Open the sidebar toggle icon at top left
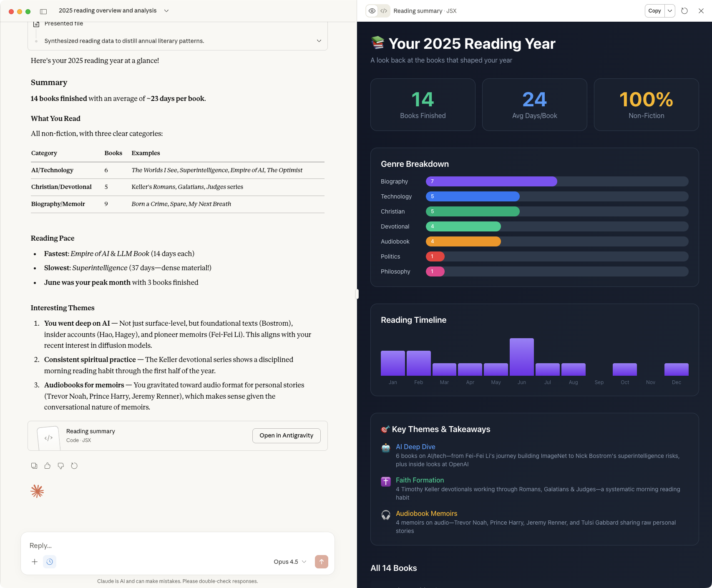The height and width of the screenshot is (588, 712). pos(43,11)
